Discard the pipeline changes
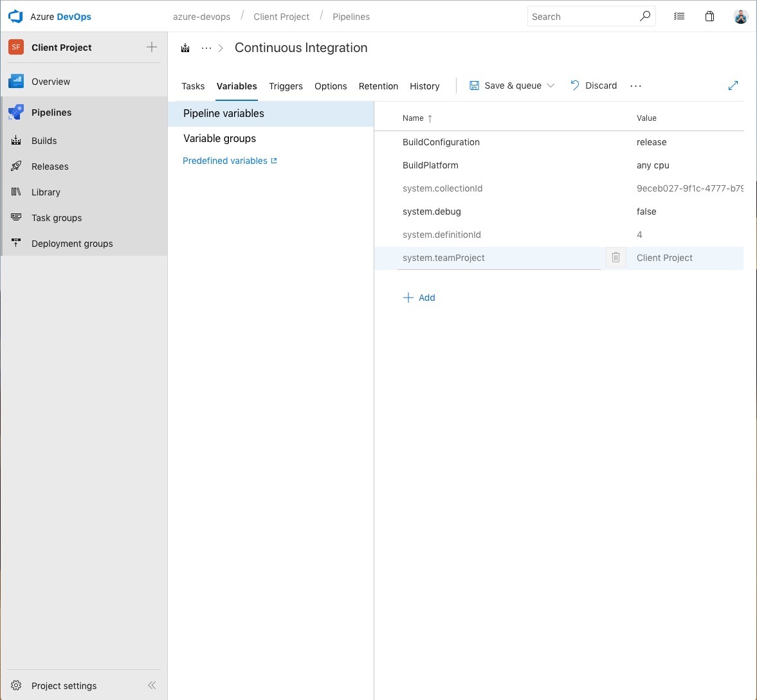The width and height of the screenshot is (757, 700). click(x=594, y=85)
